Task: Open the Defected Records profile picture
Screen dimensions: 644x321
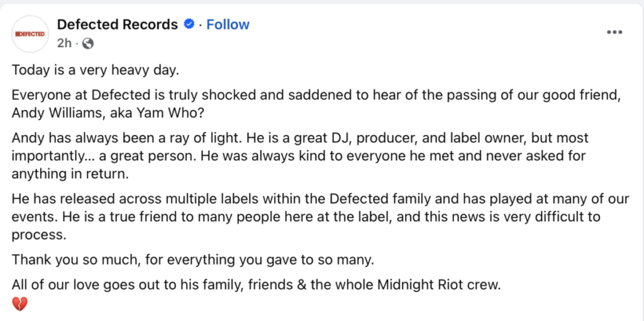Action: 31,34
